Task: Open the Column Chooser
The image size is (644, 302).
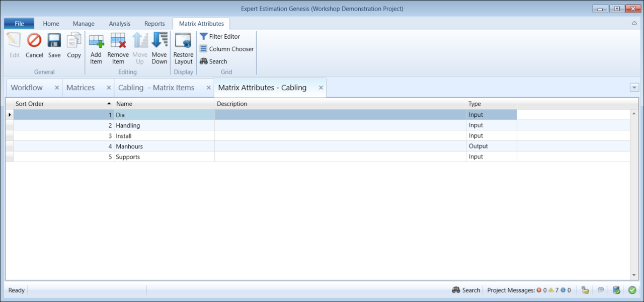Action: click(226, 49)
